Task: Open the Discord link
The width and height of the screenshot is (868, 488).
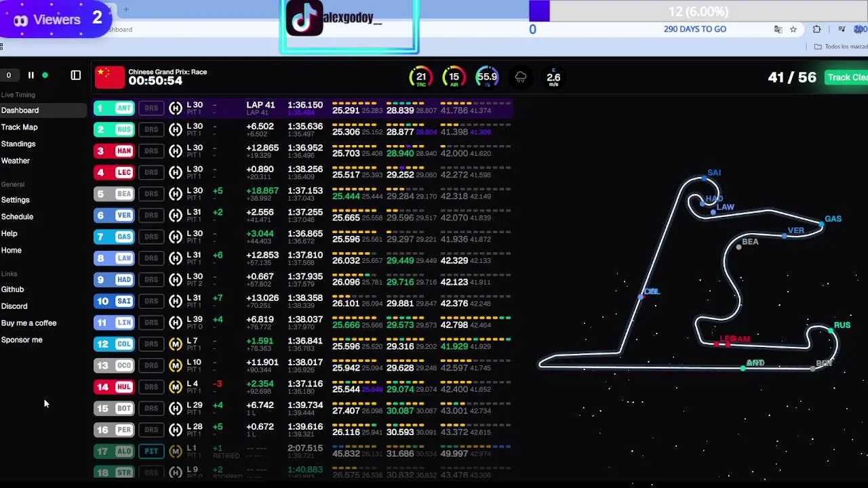Action: (x=14, y=306)
